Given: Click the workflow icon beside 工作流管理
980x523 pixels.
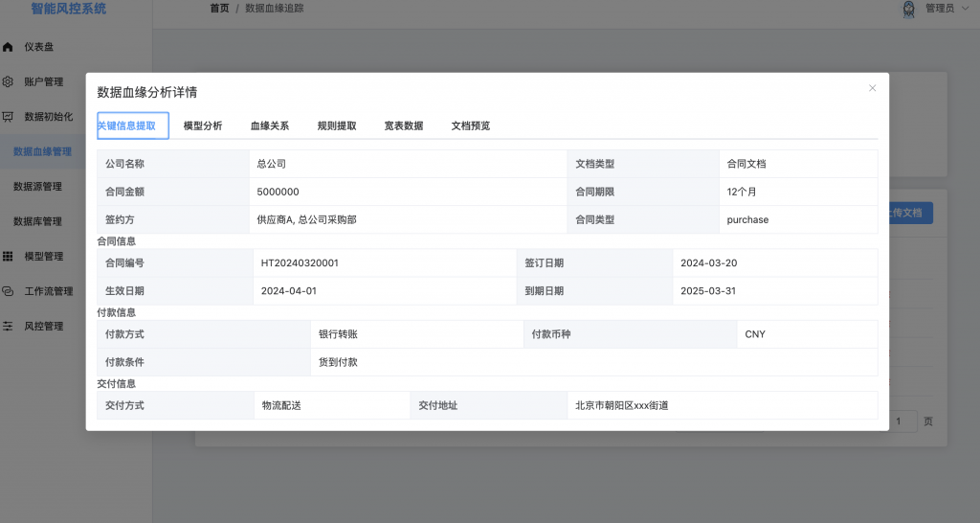Looking at the screenshot, I should coord(8,291).
